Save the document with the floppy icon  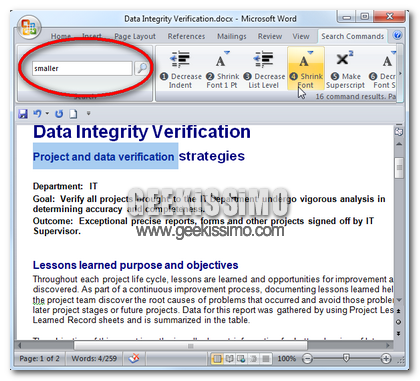coord(23,114)
